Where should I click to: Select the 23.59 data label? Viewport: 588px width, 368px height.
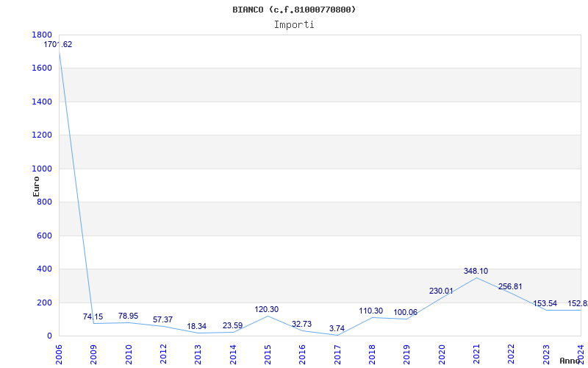(232, 325)
